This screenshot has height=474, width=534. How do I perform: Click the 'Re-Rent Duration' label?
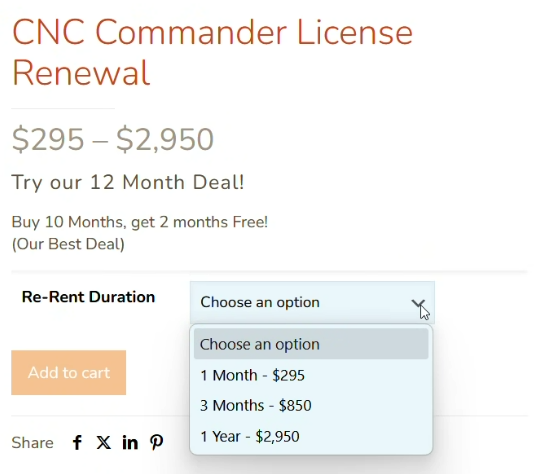tap(89, 297)
